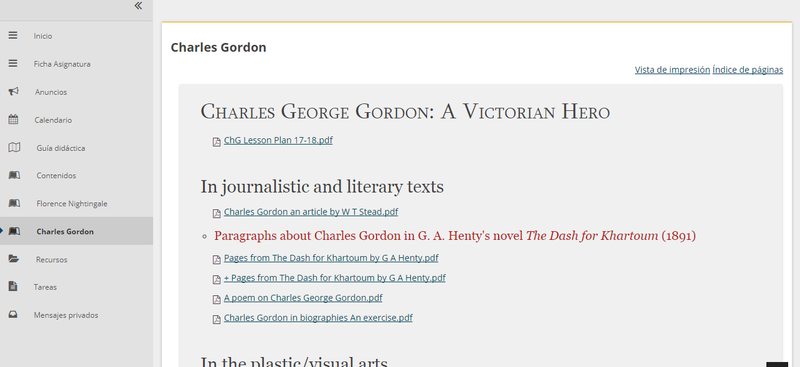Open the Índice de páginas link
Image resolution: width=800 pixels, height=367 pixels.
[747, 70]
